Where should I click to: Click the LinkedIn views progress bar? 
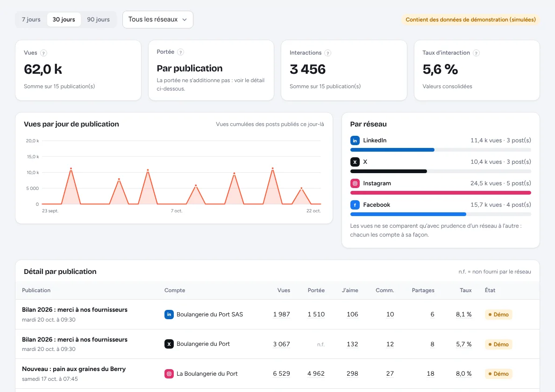click(441, 150)
